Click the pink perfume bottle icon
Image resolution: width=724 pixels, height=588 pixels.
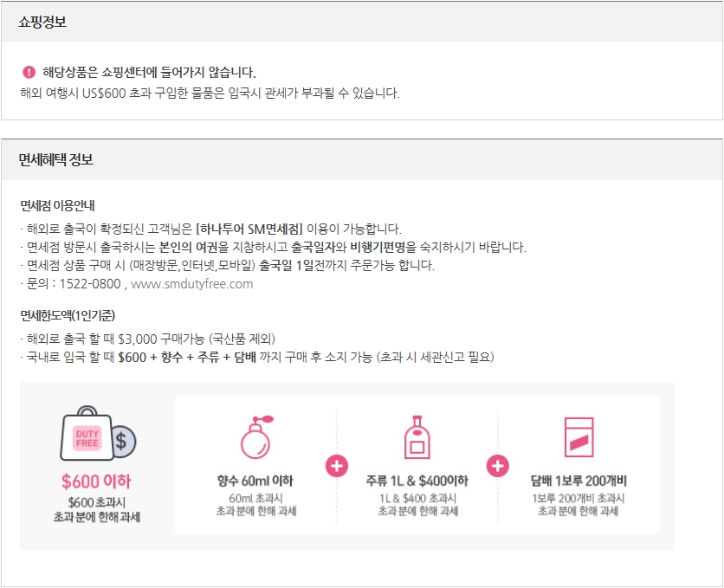(x=255, y=437)
